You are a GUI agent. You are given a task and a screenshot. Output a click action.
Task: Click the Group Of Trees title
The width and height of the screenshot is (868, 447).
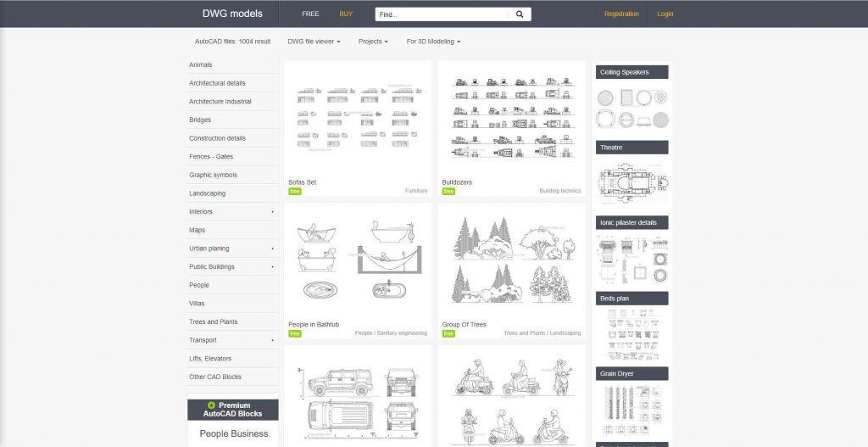[x=464, y=325]
